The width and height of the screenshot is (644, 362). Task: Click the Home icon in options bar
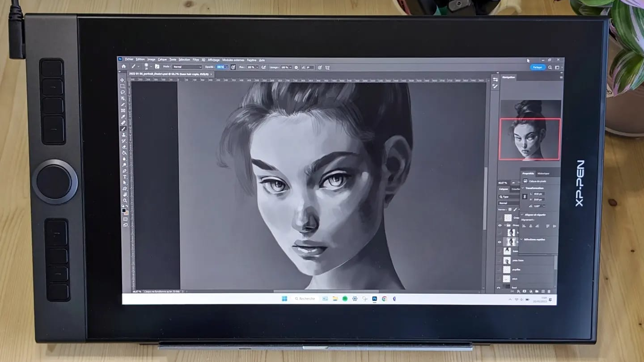[124, 67]
